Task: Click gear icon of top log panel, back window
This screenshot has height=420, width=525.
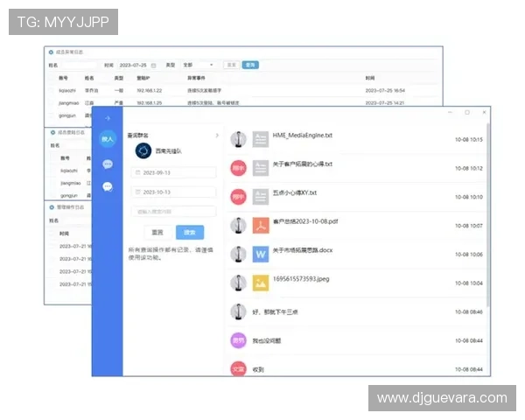Action: (x=51, y=52)
